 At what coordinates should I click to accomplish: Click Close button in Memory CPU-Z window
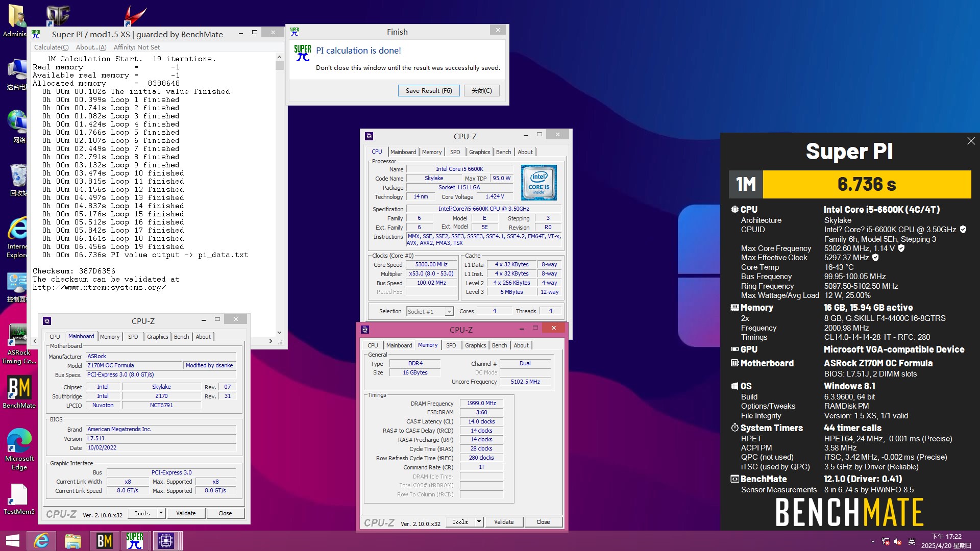click(x=543, y=522)
